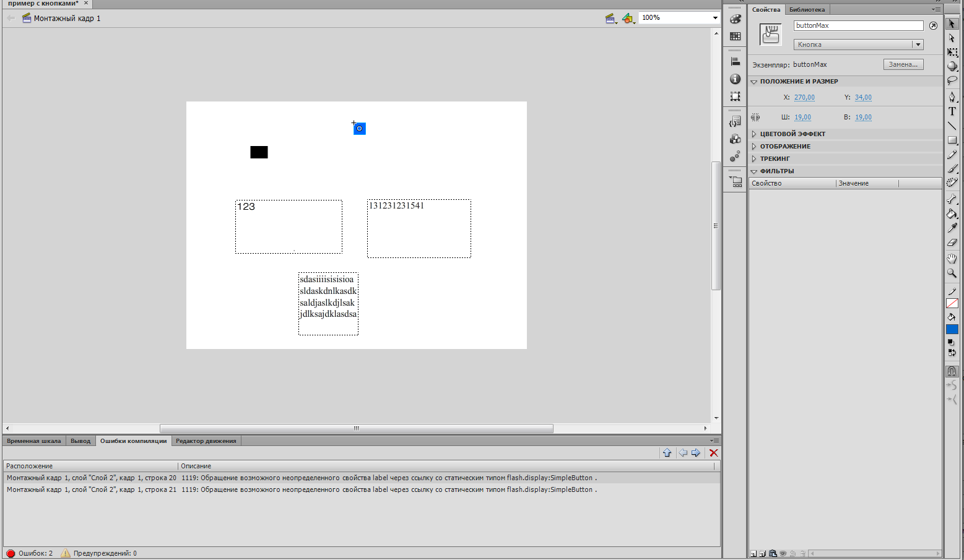The image size is (964, 560).
Task: Open the stroke color swatch
Action: [952, 303]
